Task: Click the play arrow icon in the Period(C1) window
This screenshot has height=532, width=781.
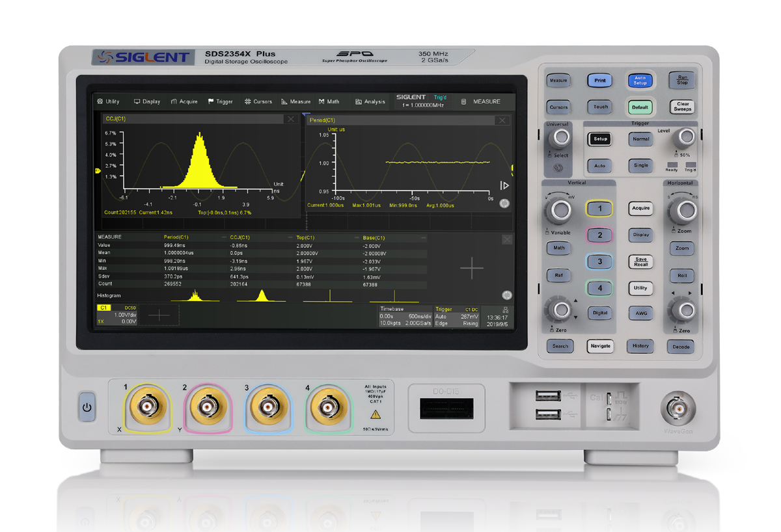Action: 504,185
